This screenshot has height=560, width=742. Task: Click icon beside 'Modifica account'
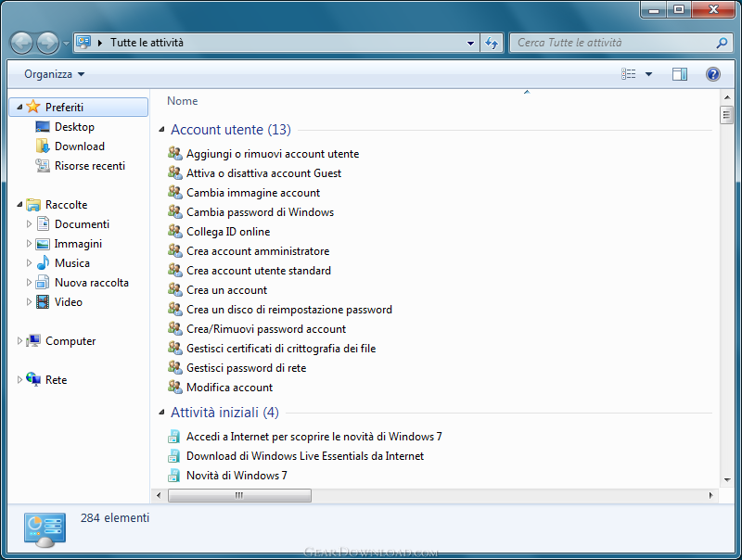click(175, 388)
